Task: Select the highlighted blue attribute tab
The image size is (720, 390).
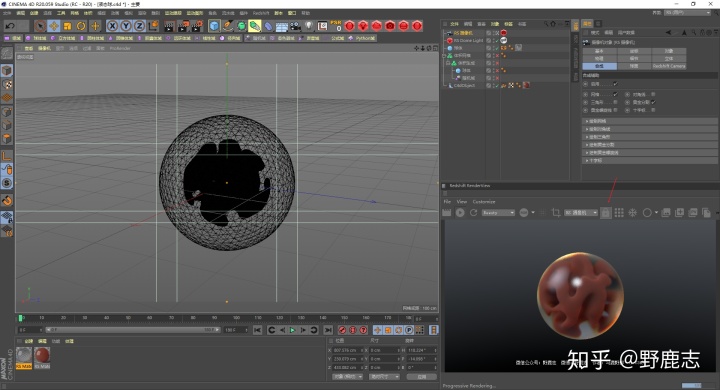Action: coord(599,66)
